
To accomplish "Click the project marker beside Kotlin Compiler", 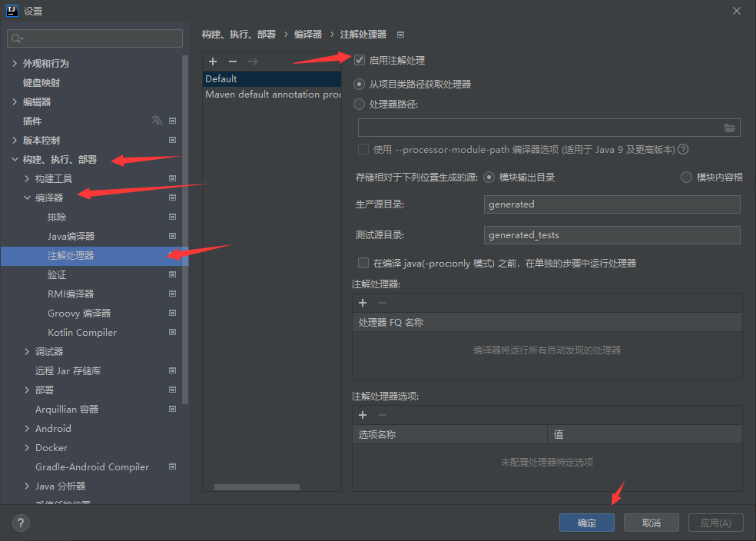I will tap(172, 332).
